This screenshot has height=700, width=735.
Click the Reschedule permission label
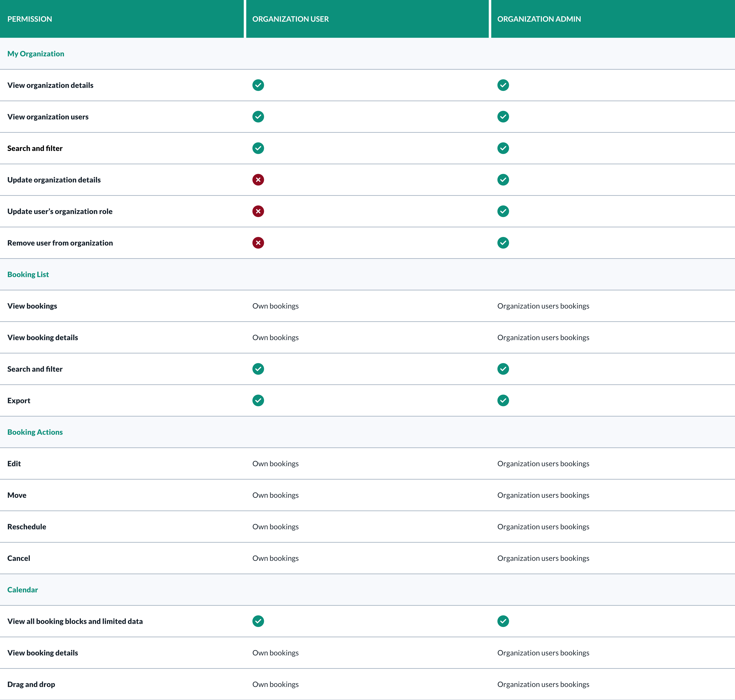tap(26, 527)
